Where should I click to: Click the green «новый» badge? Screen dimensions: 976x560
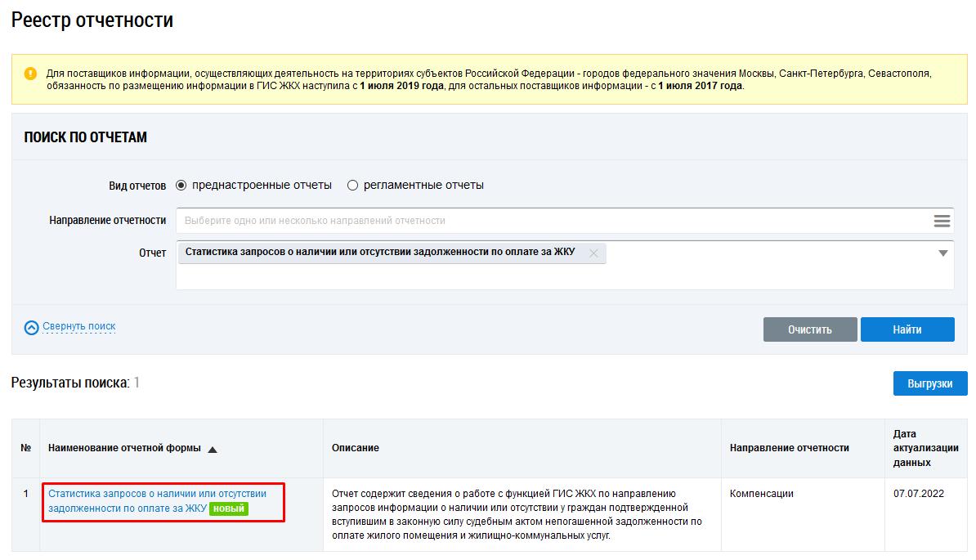click(229, 508)
